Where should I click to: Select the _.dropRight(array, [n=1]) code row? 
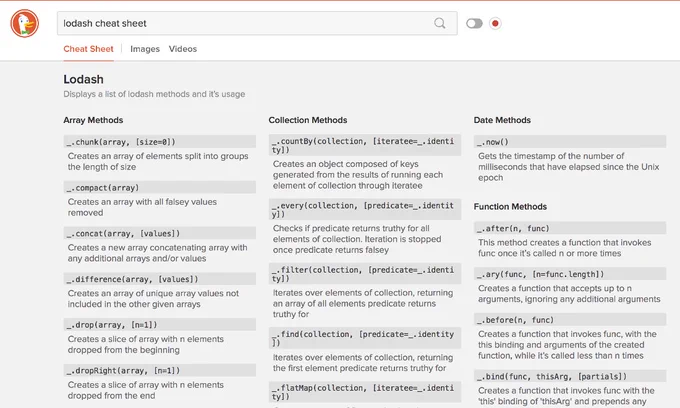coord(160,371)
